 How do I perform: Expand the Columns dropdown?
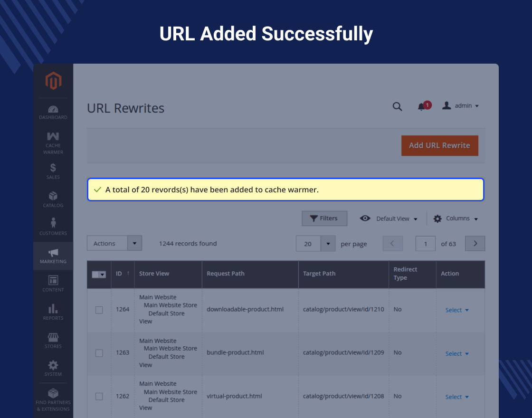[x=456, y=218]
